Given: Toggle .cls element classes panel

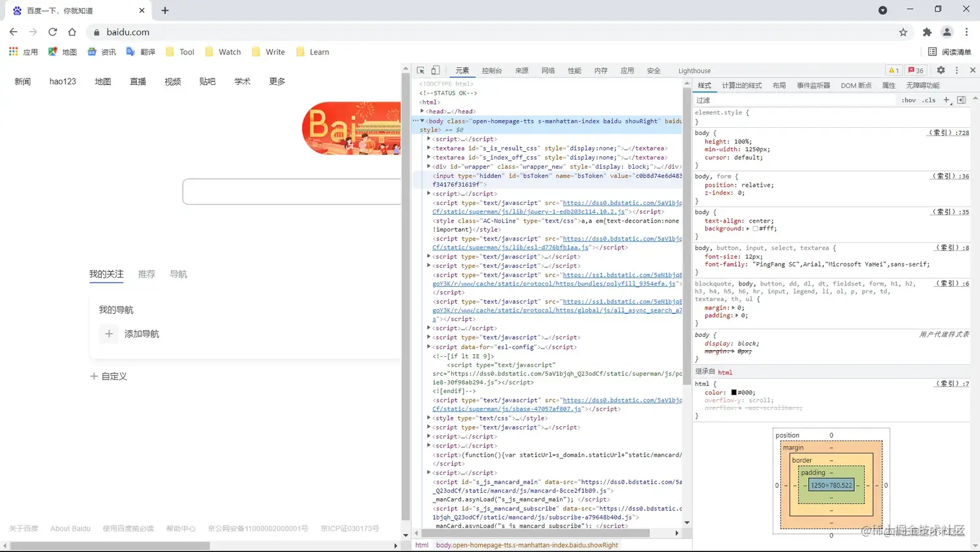Looking at the screenshot, I should point(929,101).
